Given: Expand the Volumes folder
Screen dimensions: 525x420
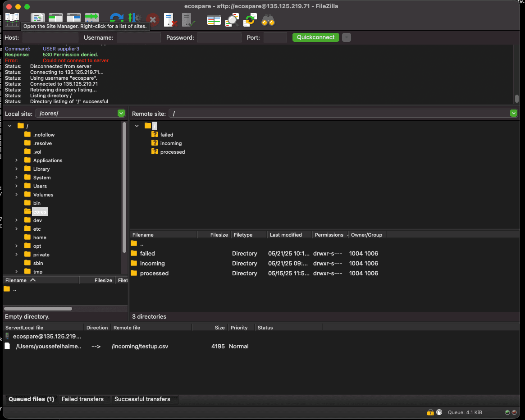Looking at the screenshot, I should (16, 195).
